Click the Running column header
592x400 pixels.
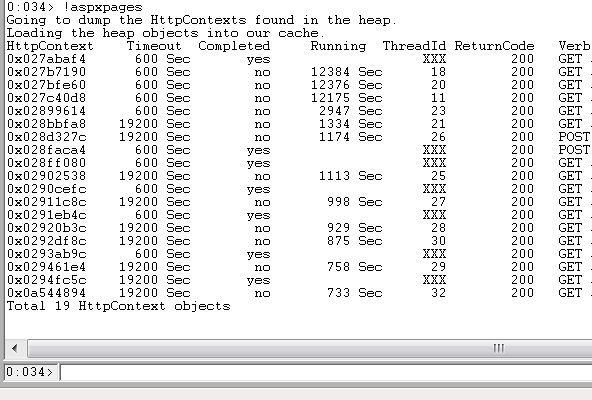pos(338,46)
